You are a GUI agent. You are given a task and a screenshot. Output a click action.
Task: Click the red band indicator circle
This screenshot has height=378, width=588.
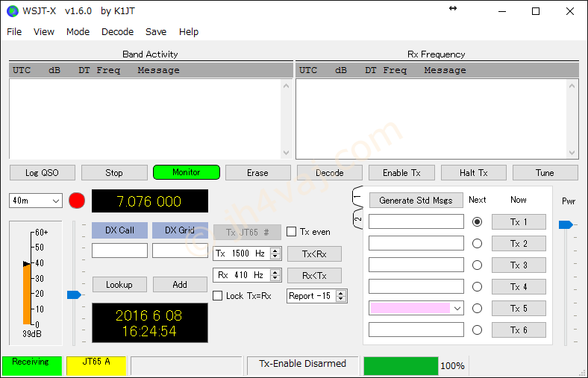click(x=77, y=201)
